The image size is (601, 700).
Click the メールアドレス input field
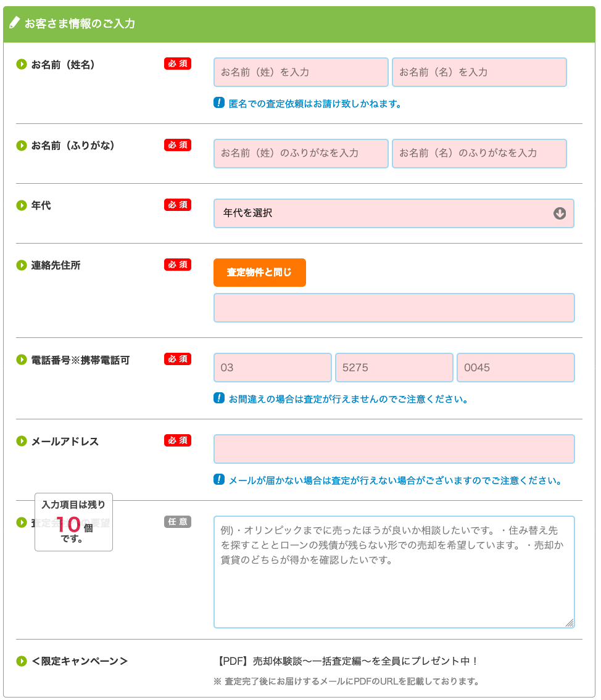pos(394,448)
